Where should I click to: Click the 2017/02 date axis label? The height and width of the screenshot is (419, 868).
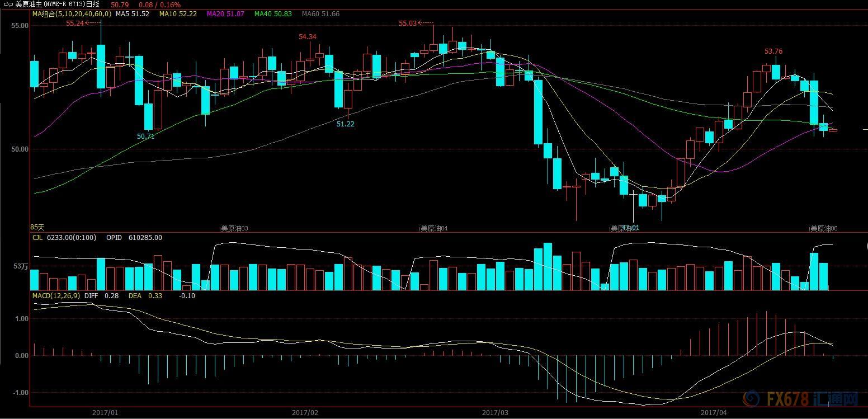point(305,413)
